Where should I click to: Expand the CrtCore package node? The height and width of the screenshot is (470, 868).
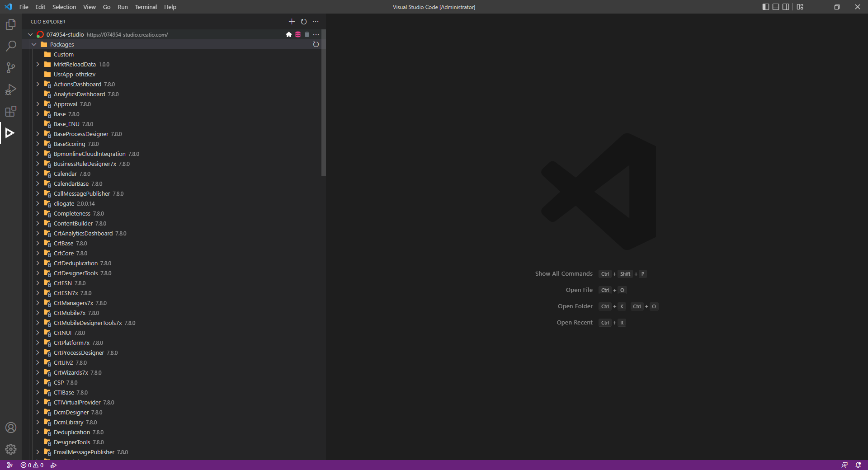tap(38, 253)
